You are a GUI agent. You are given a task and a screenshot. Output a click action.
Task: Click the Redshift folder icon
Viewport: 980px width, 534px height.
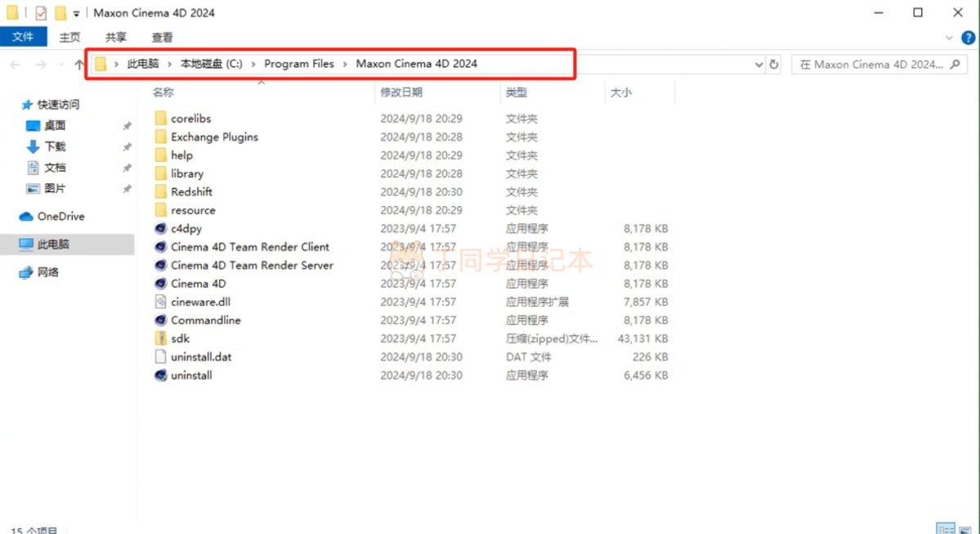[161, 191]
